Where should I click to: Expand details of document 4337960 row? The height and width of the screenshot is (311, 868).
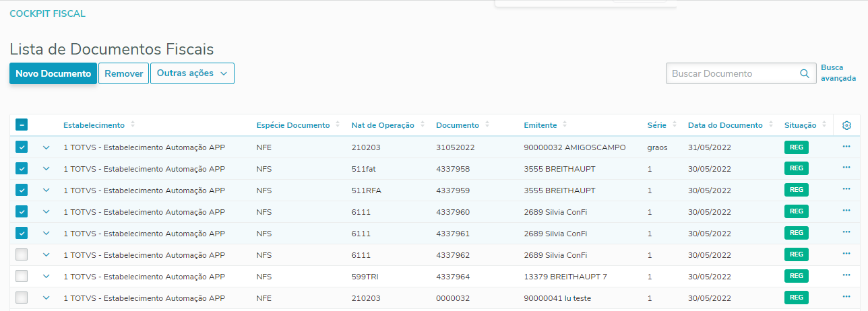pyautogui.click(x=46, y=212)
